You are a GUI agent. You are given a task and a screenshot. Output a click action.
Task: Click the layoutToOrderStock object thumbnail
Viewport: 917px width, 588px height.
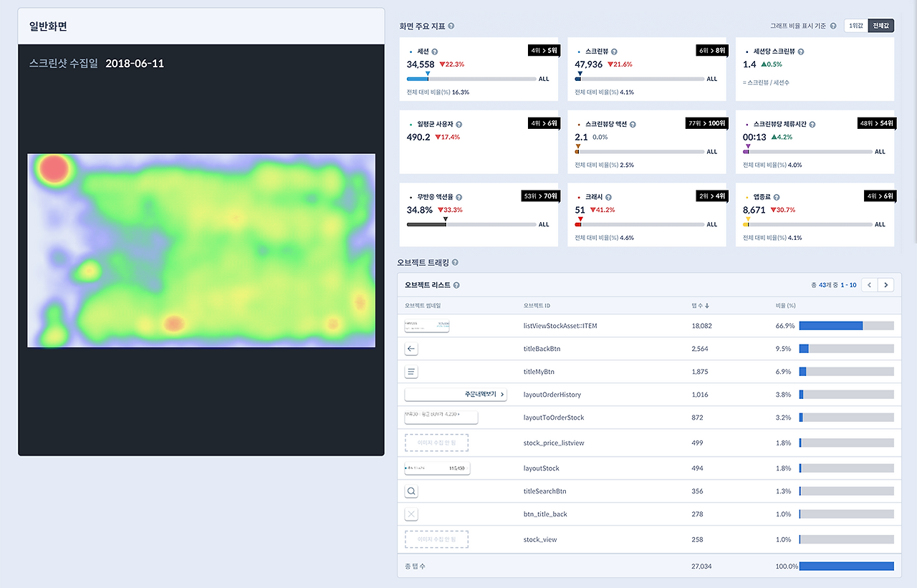point(441,418)
